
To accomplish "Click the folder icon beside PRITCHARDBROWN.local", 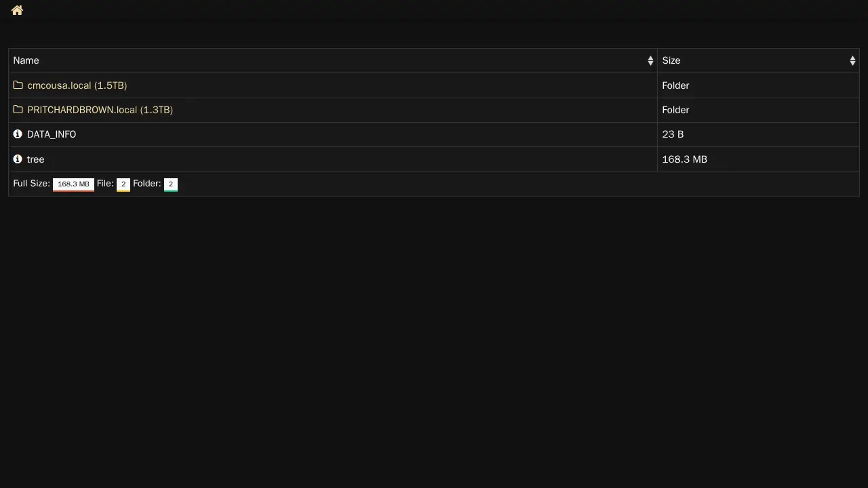I will point(18,110).
